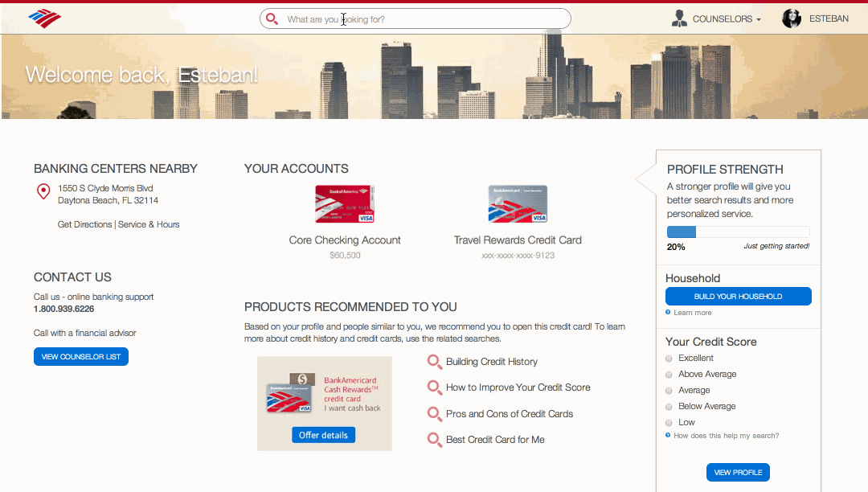Image resolution: width=868 pixels, height=492 pixels.
Task: Click the Travel Rewards Credit Card title
Action: (x=518, y=240)
